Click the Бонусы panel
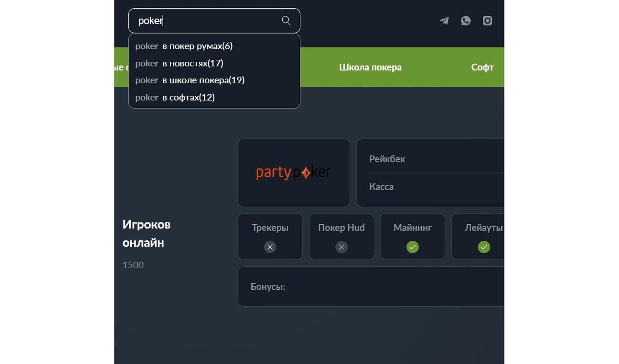This screenshot has width=619, height=364. tap(370, 286)
